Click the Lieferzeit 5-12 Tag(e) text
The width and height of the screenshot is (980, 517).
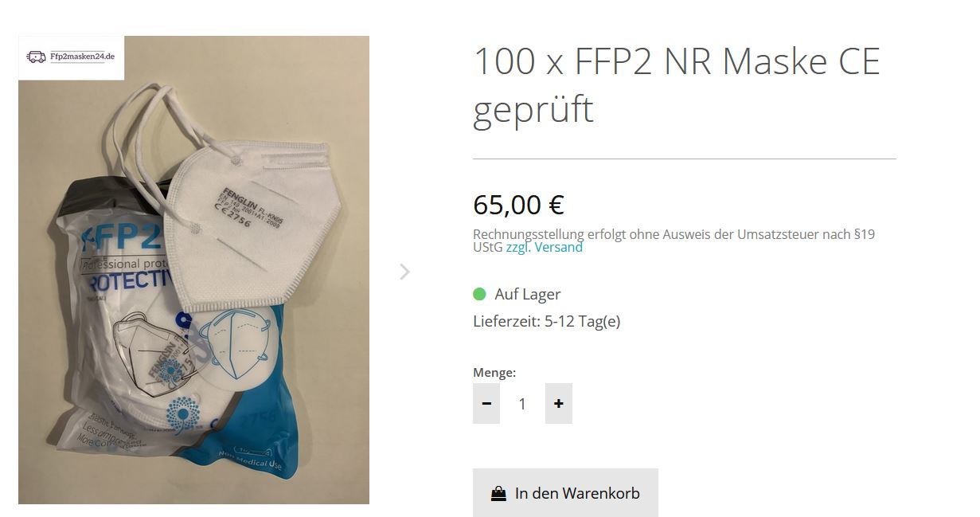tap(546, 321)
